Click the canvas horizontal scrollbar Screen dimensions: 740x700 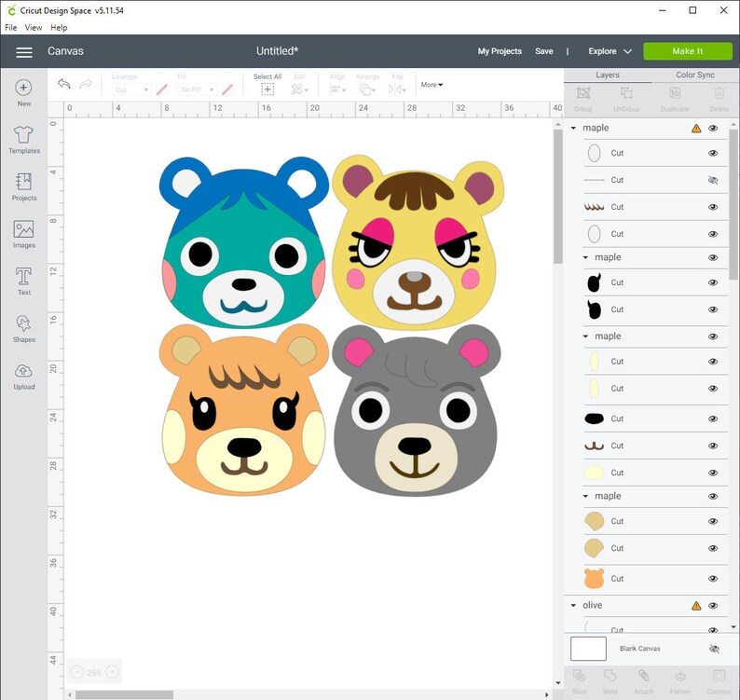tap(125, 694)
